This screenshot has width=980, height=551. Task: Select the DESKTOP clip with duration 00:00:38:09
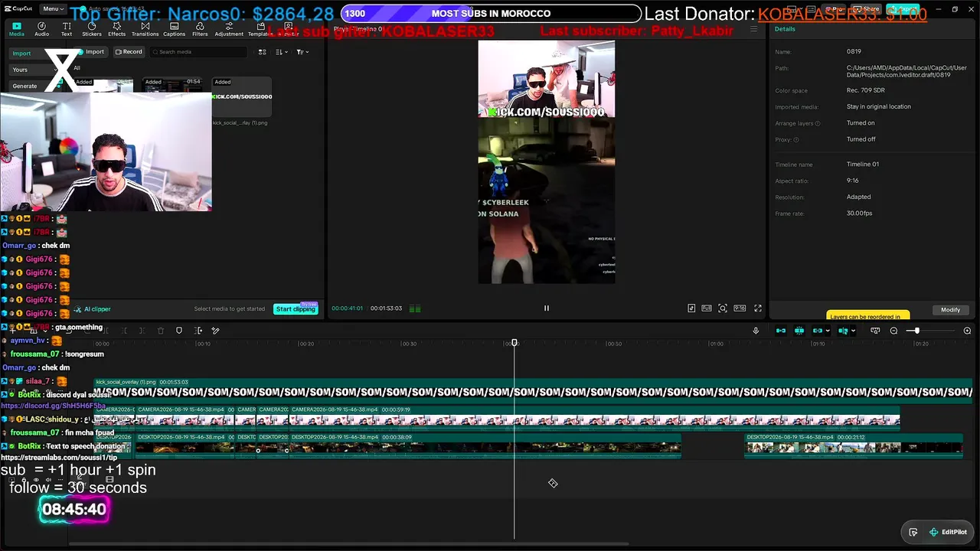[x=485, y=445]
